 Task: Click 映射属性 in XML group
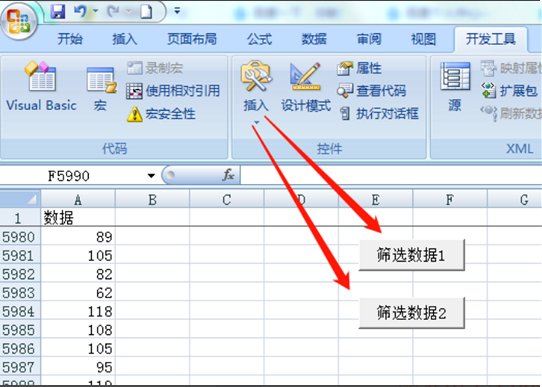511,68
